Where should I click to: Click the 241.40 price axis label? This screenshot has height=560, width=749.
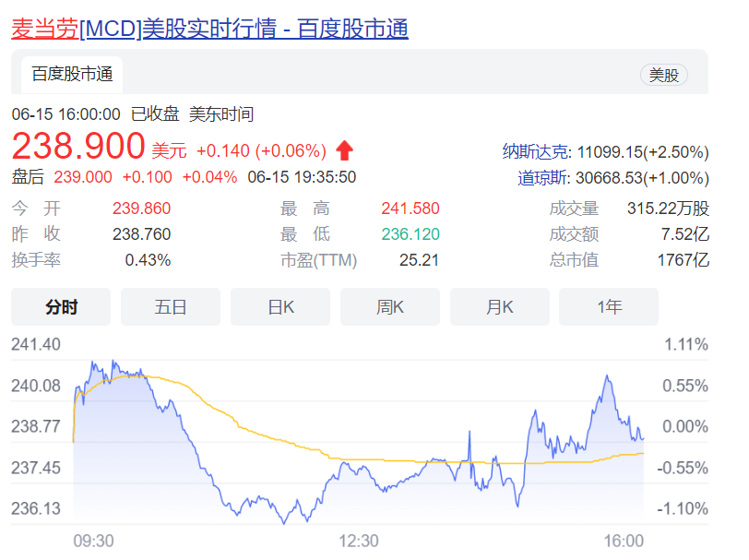(36, 344)
